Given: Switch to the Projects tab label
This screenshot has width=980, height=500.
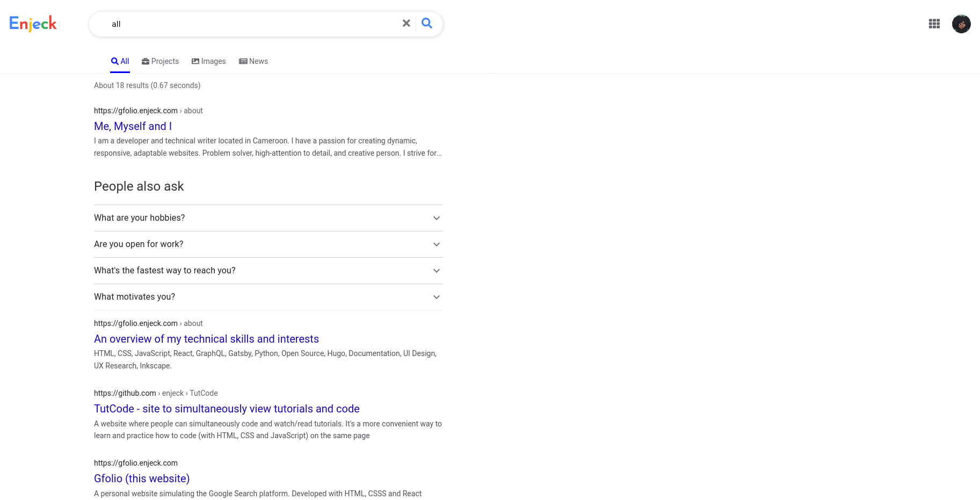Looking at the screenshot, I should click(x=165, y=62).
